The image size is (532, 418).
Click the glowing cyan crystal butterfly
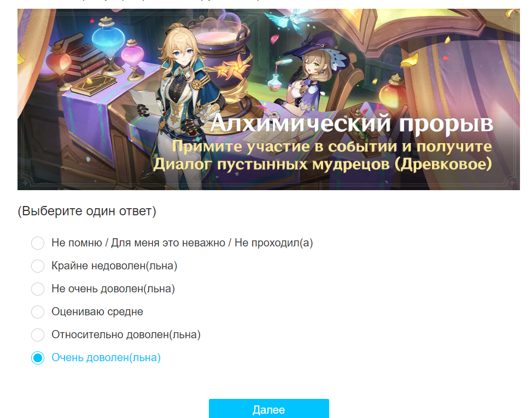point(287,19)
